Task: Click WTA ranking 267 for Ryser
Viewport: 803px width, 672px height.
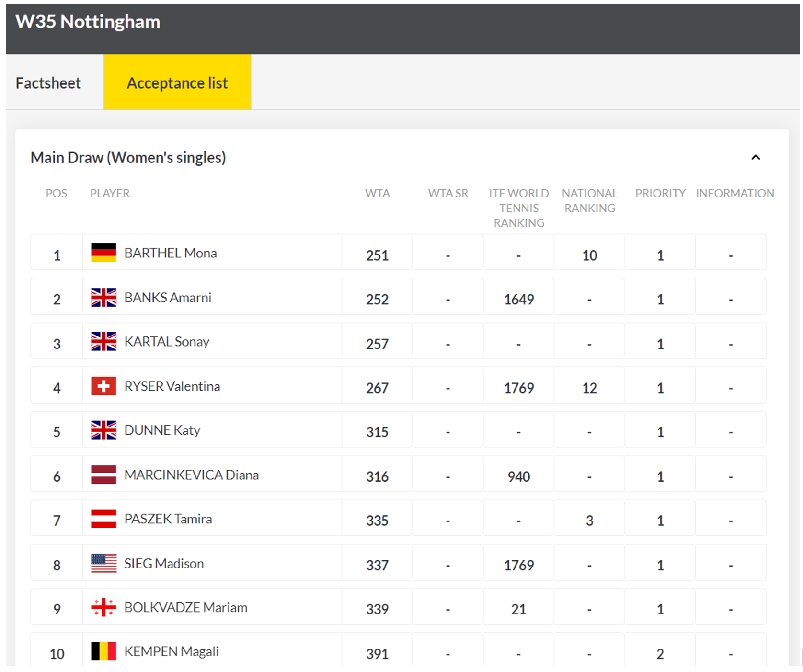Action: pos(378,388)
